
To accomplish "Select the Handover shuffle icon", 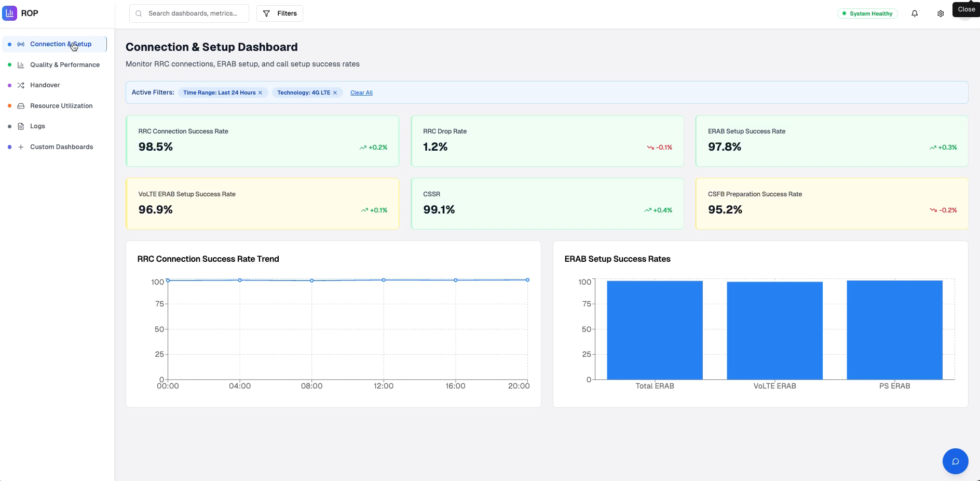I will 21,85.
